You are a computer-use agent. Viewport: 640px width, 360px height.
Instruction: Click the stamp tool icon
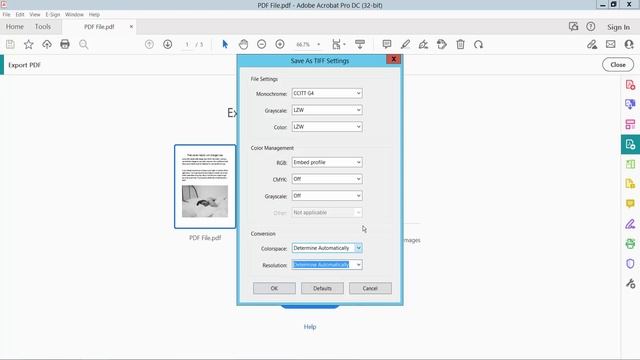442,44
